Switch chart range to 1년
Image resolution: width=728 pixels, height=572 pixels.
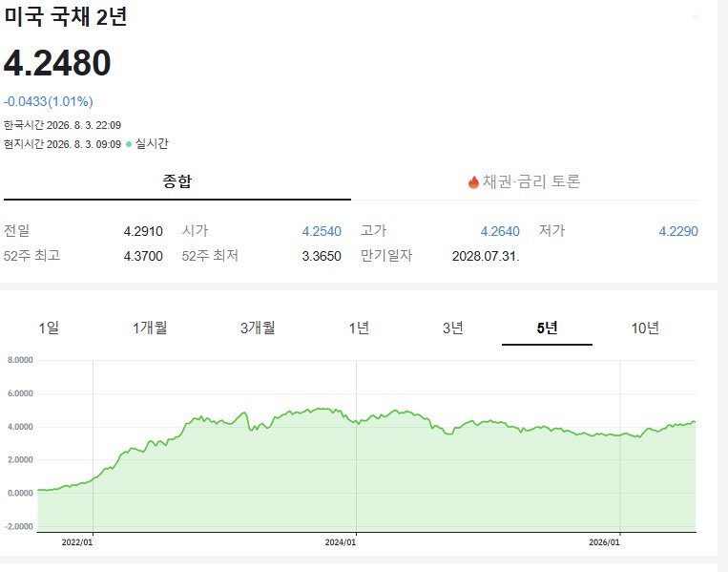pos(359,328)
